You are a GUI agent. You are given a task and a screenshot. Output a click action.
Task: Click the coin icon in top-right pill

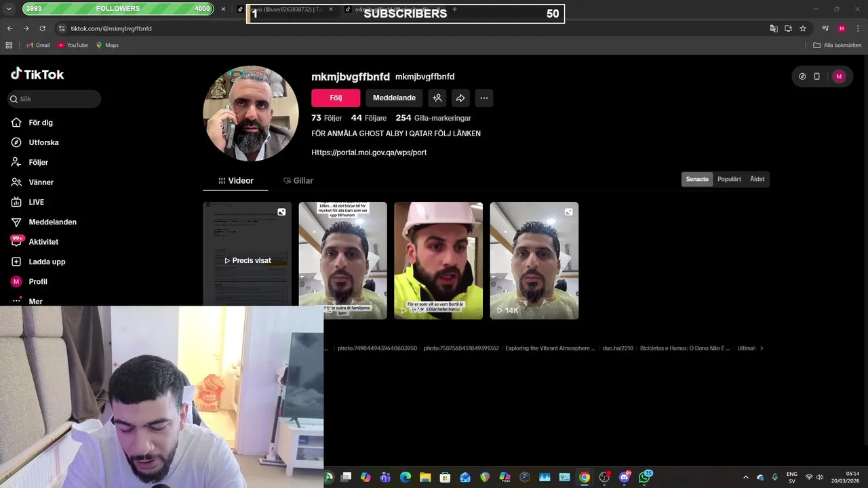[802, 77]
